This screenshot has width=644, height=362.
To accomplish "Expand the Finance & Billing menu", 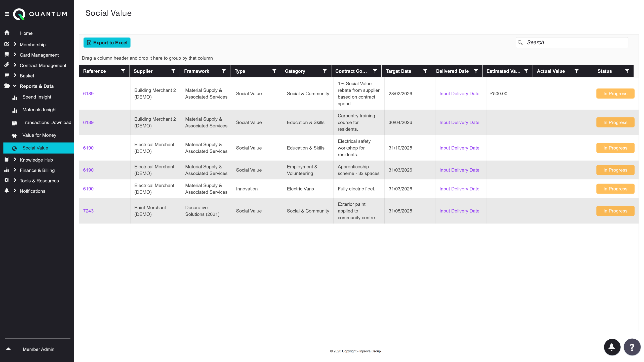I will (x=15, y=170).
